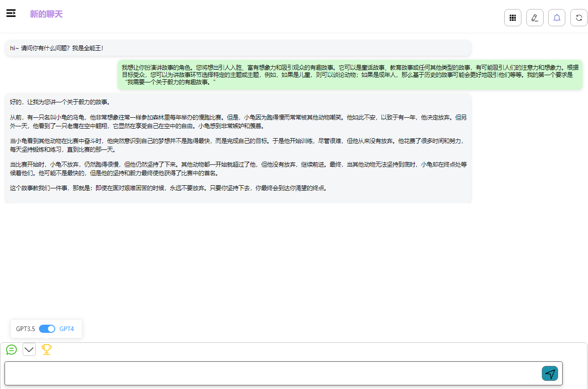Click the refresh icon at top right

tap(578, 18)
